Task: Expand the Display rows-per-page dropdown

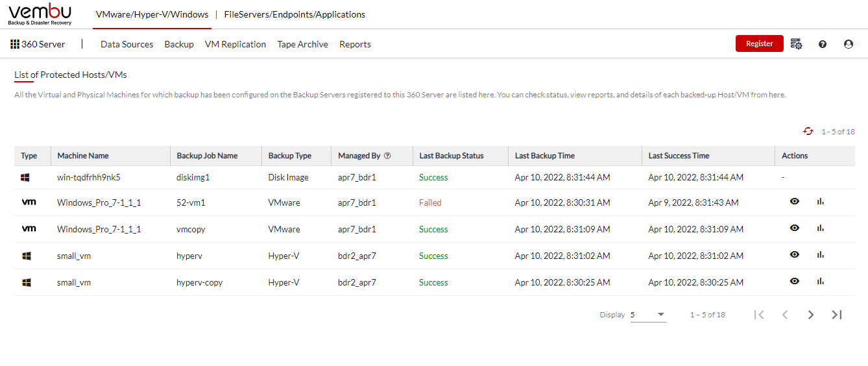Action: point(648,315)
